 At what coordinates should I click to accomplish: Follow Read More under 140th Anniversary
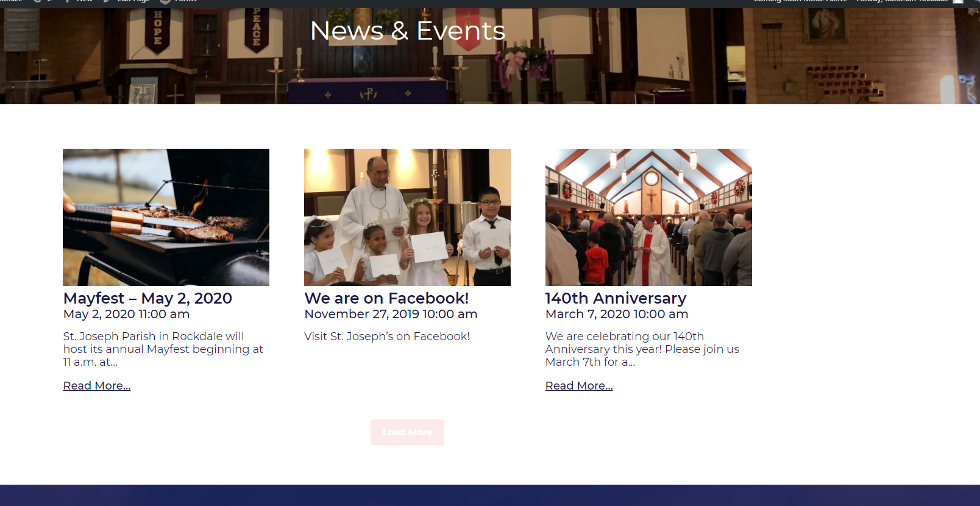click(579, 386)
